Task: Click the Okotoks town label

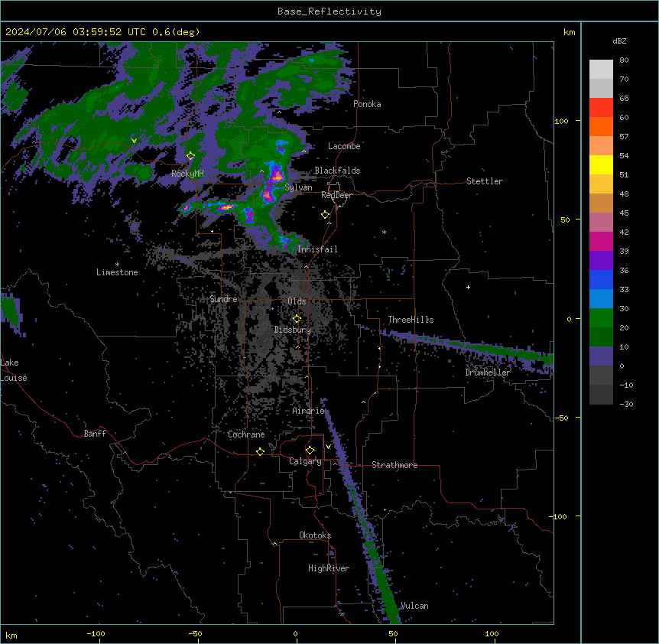Action: tap(315, 535)
